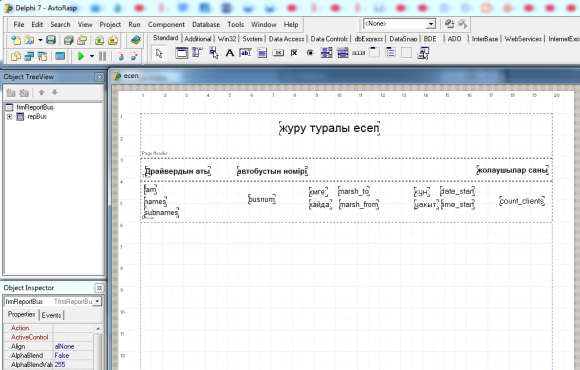Select the MainMenu component icon

(197, 53)
